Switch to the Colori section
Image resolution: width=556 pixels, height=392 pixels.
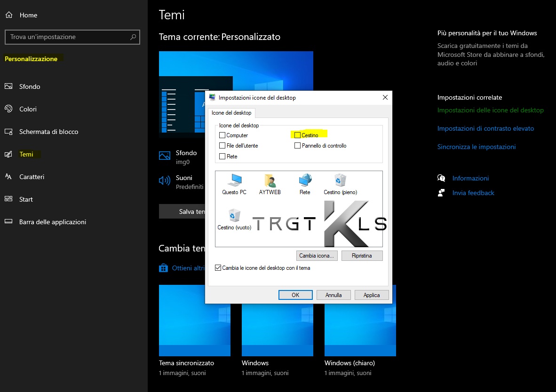(x=28, y=109)
